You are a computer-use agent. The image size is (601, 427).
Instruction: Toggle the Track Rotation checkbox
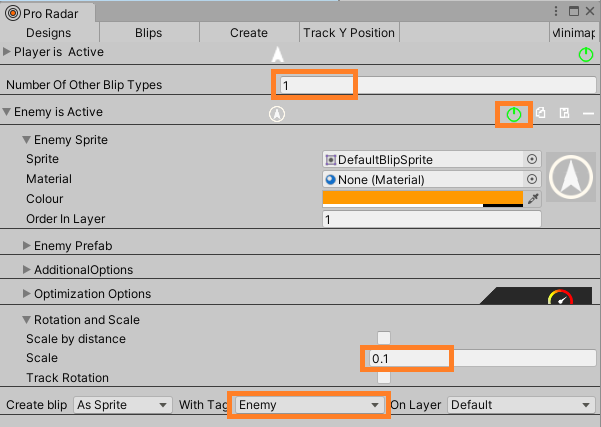(384, 378)
